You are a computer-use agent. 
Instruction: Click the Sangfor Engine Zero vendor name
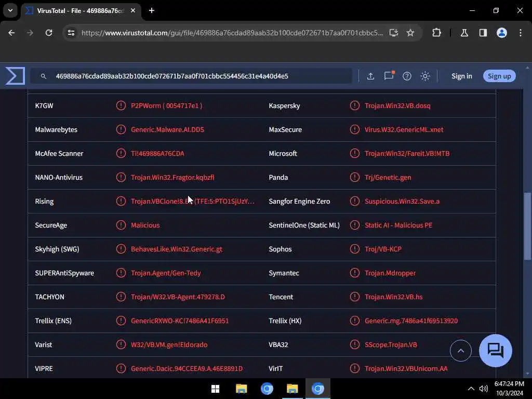299,201
